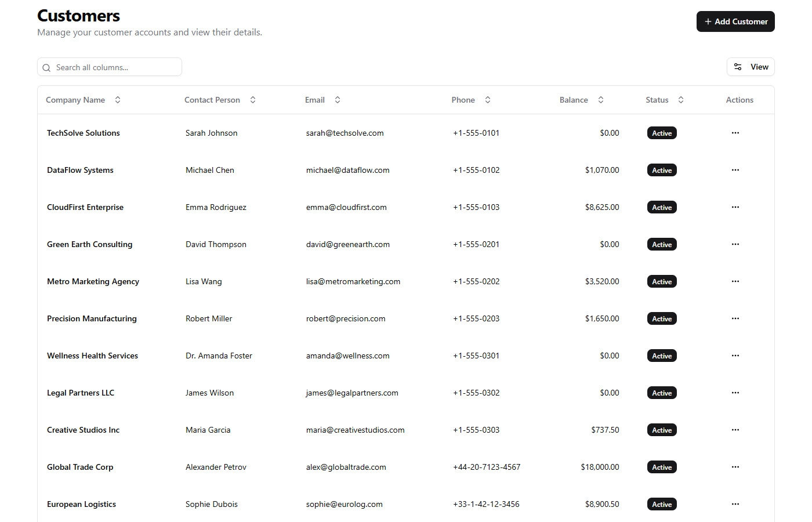The height and width of the screenshot is (522, 812).
Task: Click the Add Customer button
Action: point(735,21)
